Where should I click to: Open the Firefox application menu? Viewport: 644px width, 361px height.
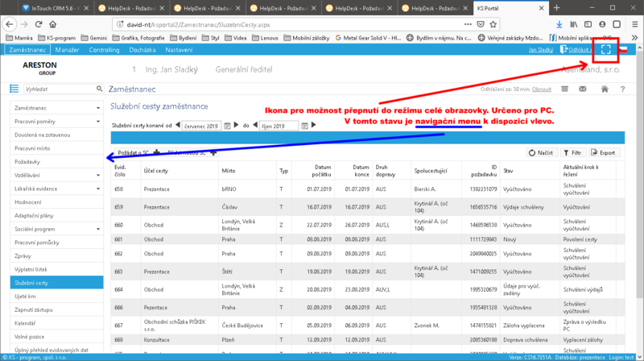point(634,24)
